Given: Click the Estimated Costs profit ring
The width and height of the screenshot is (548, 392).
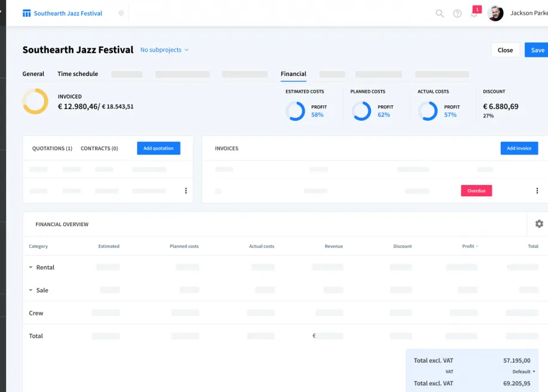Looking at the screenshot, I should [296, 111].
